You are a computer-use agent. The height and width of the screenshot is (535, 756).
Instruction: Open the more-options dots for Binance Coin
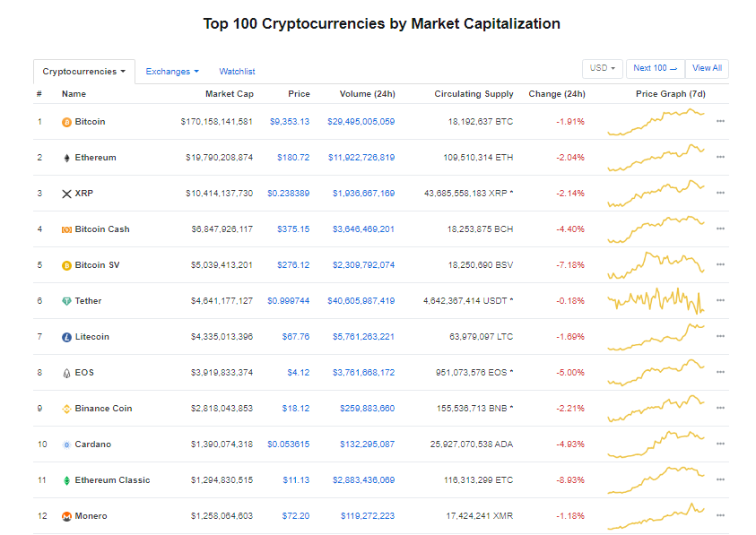point(720,408)
